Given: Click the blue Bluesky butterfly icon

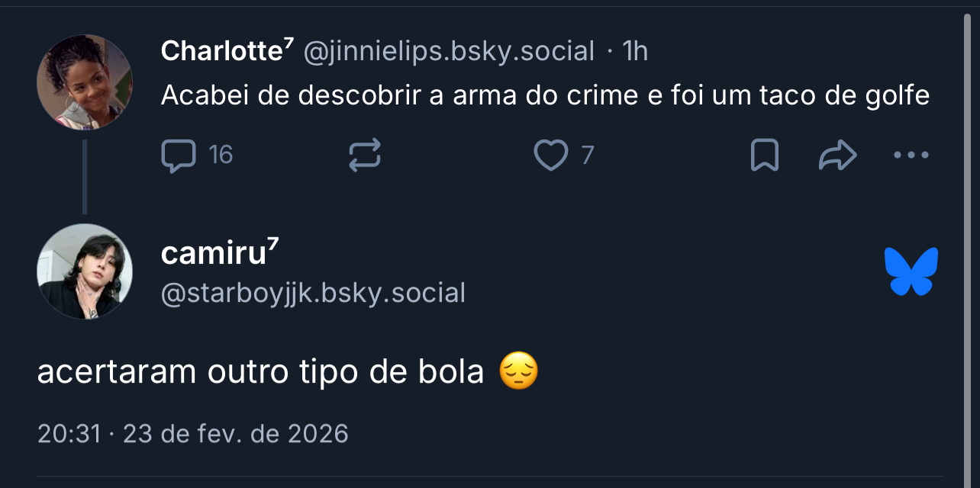Looking at the screenshot, I should tap(911, 271).
